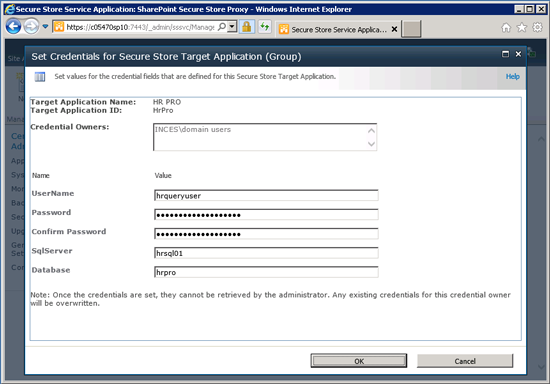Click the Password field

coord(266,214)
